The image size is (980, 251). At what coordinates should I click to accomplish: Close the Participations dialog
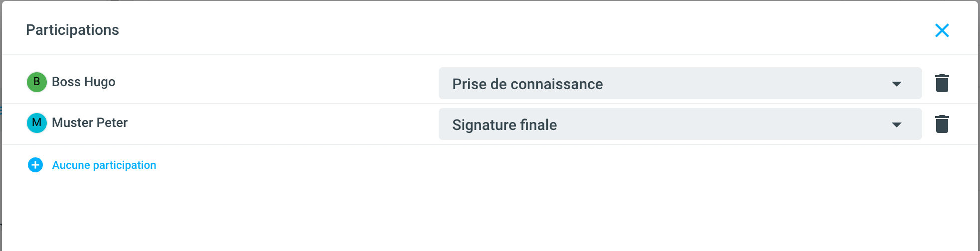942,30
